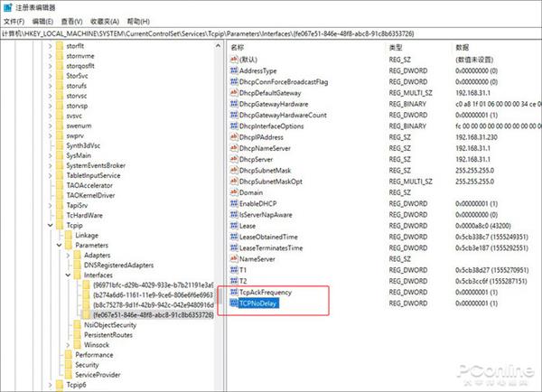Expand the storflt tree node

point(51,46)
